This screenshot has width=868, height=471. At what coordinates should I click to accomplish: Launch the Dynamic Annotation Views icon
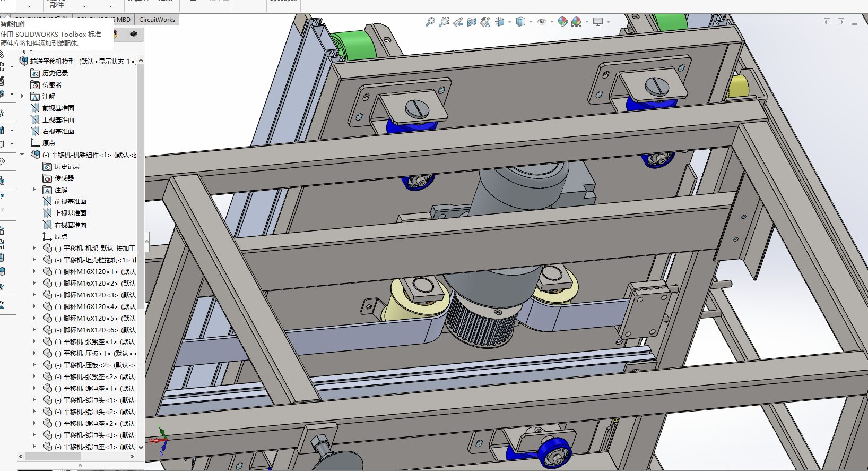485,22
